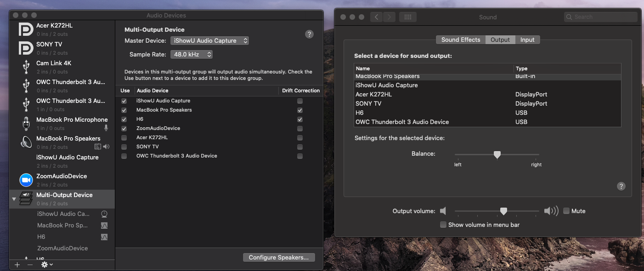The image size is (644, 271).
Task: Switch to the Input tab
Action: [527, 40]
